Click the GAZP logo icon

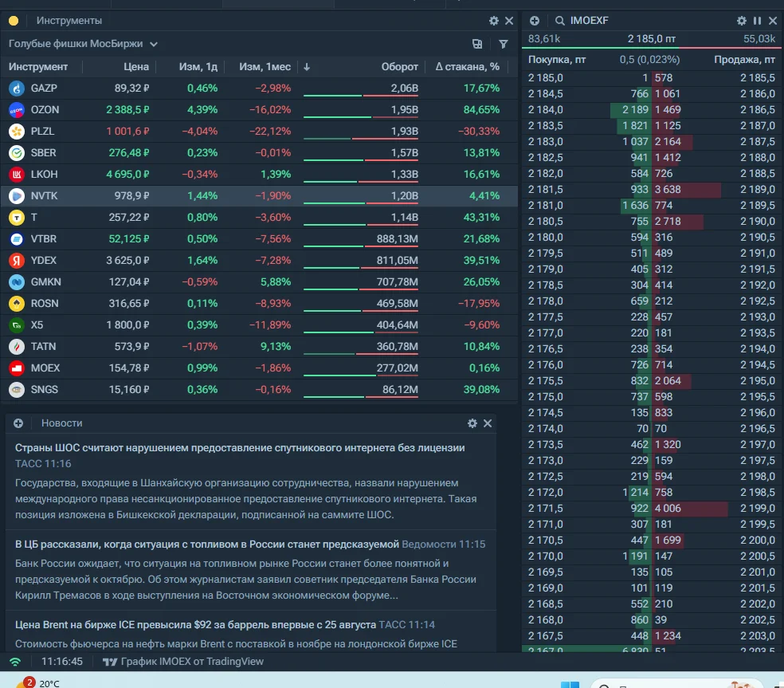click(x=17, y=88)
